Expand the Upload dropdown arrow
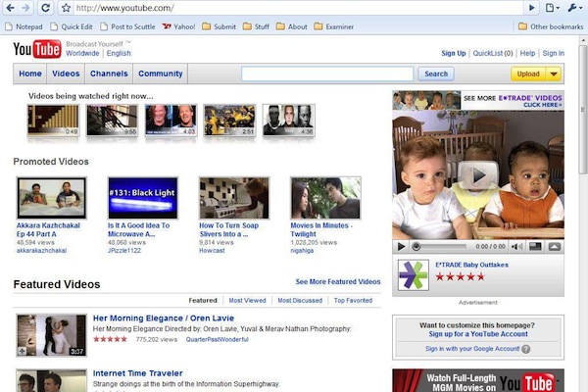Screen dimensions: 588x392 pos(554,73)
